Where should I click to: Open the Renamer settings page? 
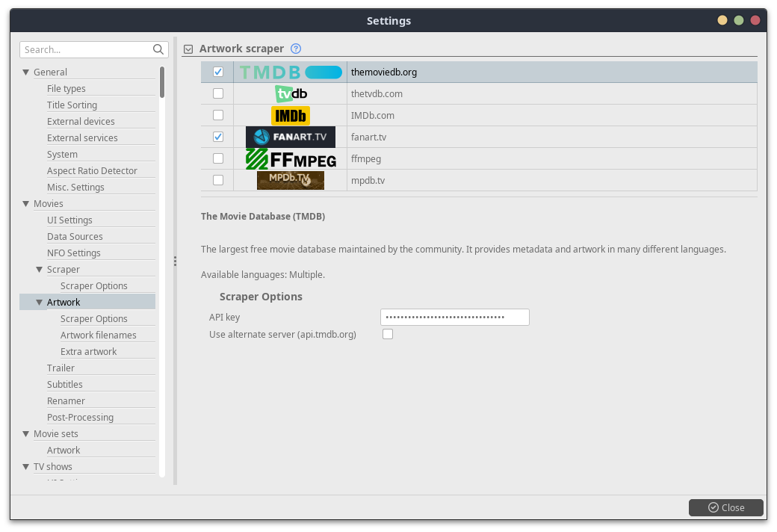[66, 401]
